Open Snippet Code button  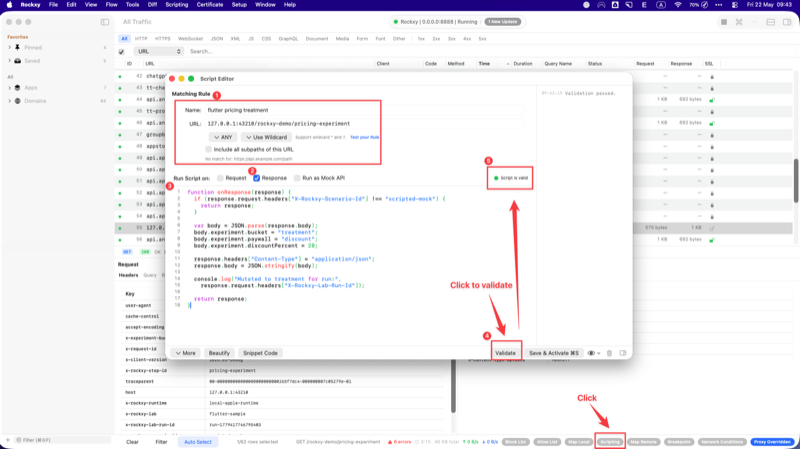tap(260, 353)
